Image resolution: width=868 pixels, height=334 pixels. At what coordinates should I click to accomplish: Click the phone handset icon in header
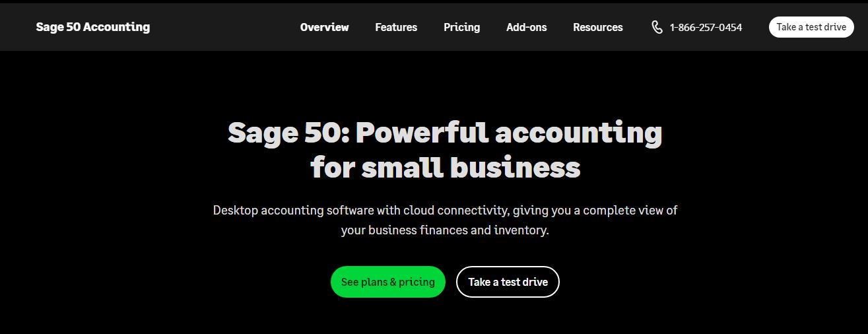(x=657, y=27)
